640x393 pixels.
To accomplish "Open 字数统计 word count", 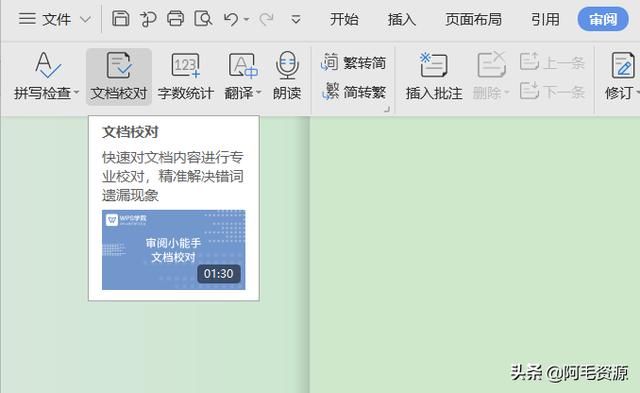I will coord(186,76).
